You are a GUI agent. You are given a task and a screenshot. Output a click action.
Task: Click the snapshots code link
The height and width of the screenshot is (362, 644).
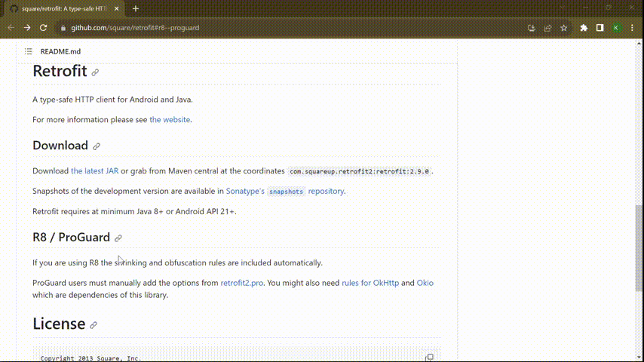tap(286, 192)
